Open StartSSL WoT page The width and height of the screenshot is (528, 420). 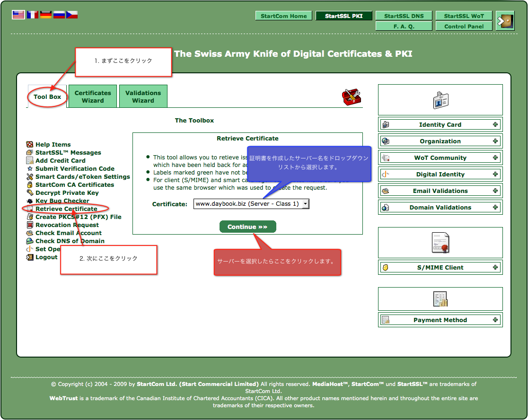(464, 16)
